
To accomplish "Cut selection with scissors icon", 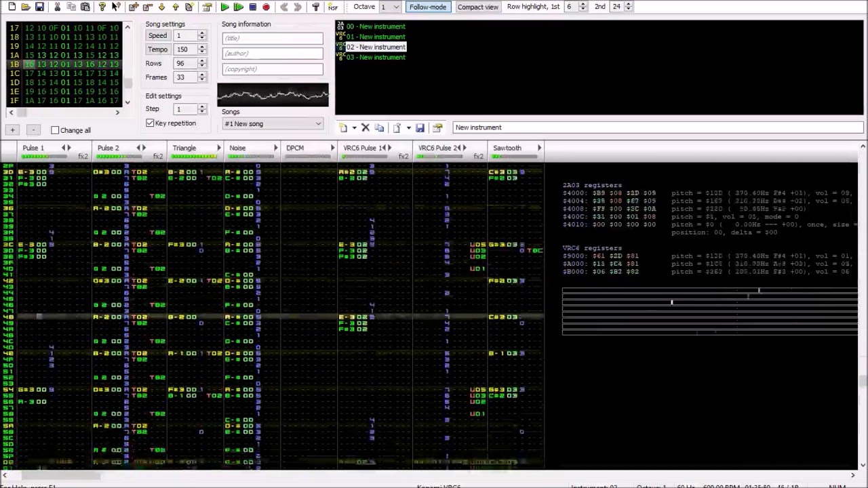I will (x=57, y=7).
